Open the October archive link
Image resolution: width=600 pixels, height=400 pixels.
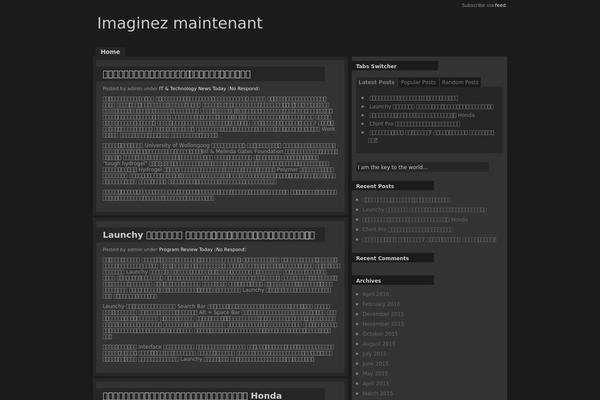point(380,334)
